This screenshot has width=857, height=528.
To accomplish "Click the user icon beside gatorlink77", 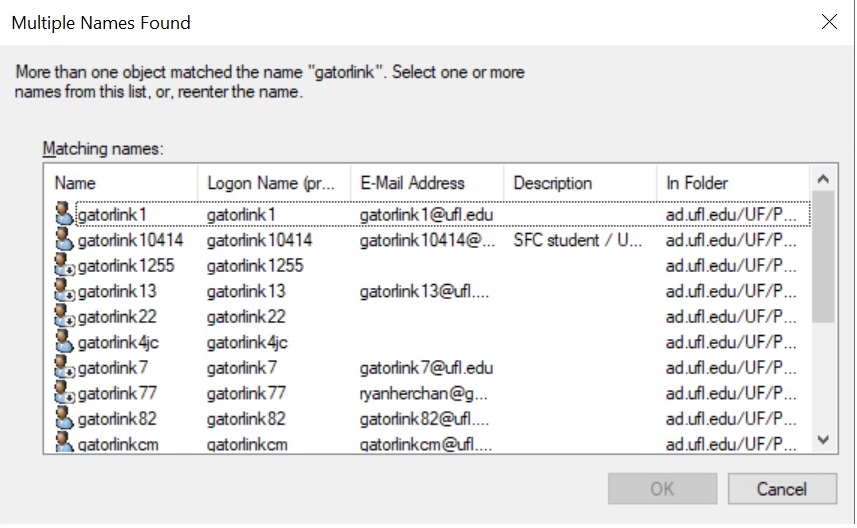I will click(64, 394).
